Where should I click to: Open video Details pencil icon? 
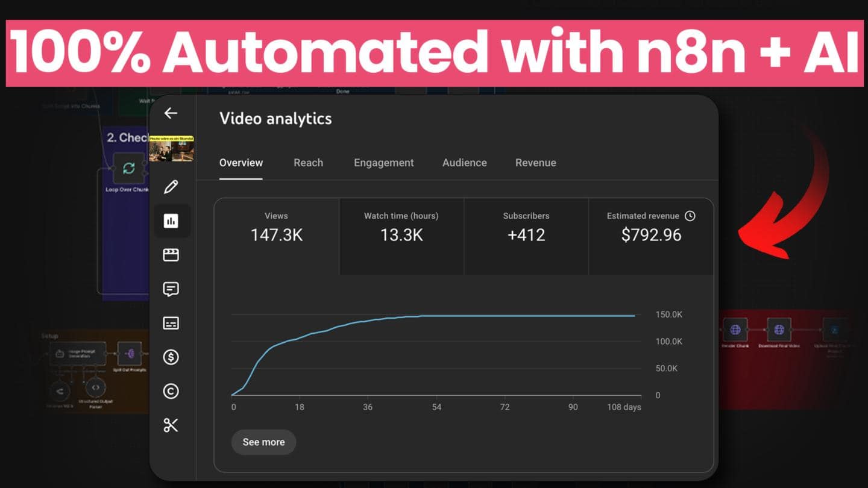coord(171,187)
